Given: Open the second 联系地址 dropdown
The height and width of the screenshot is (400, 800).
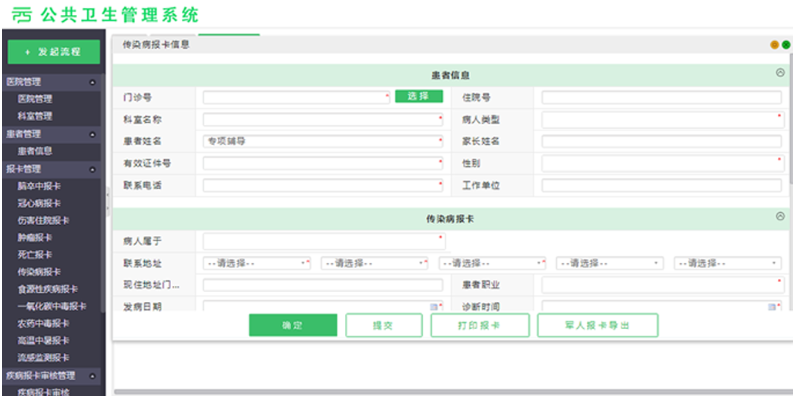Looking at the screenshot, I should pyautogui.click(x=374, y=263).
